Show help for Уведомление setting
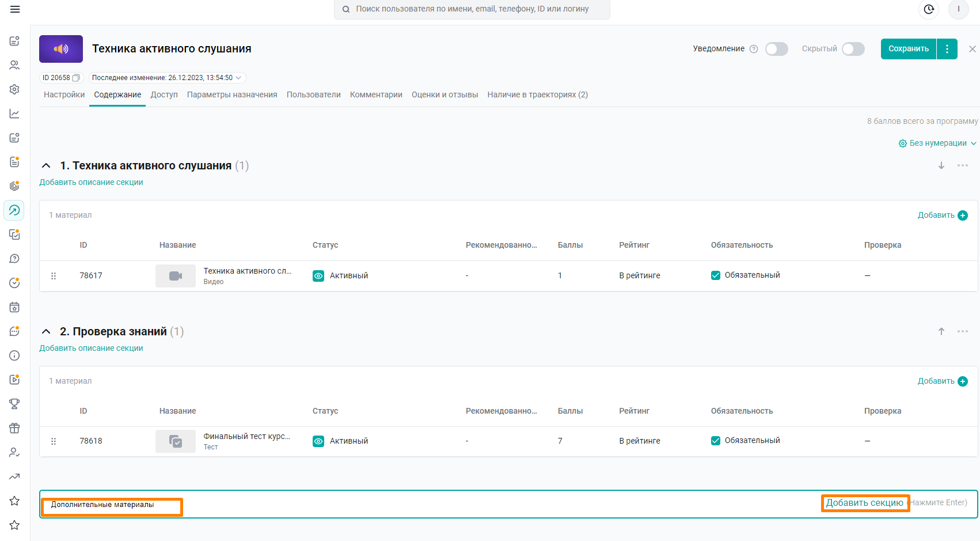This screenshot has height=541, width=980. (x=754, y=49)
